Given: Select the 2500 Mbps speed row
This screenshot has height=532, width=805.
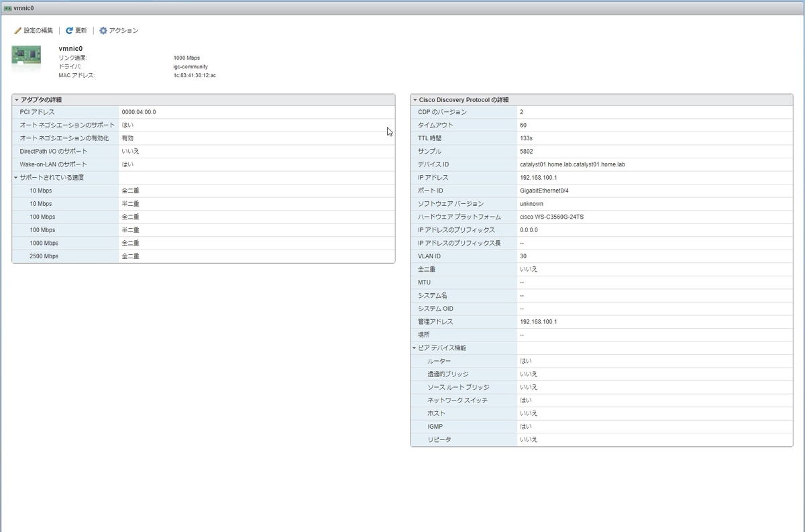Looking at the screenshot, I should tap(203, 256).
